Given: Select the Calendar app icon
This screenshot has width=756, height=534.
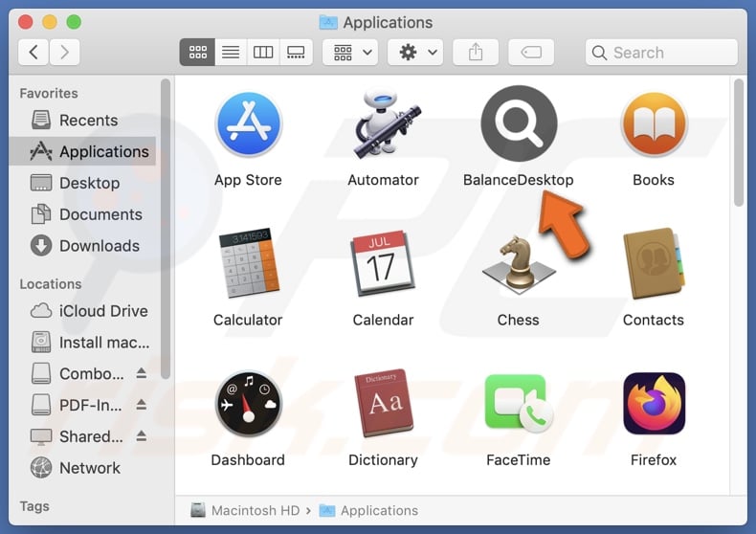Looking at the screenshot, I should point(383,263).
